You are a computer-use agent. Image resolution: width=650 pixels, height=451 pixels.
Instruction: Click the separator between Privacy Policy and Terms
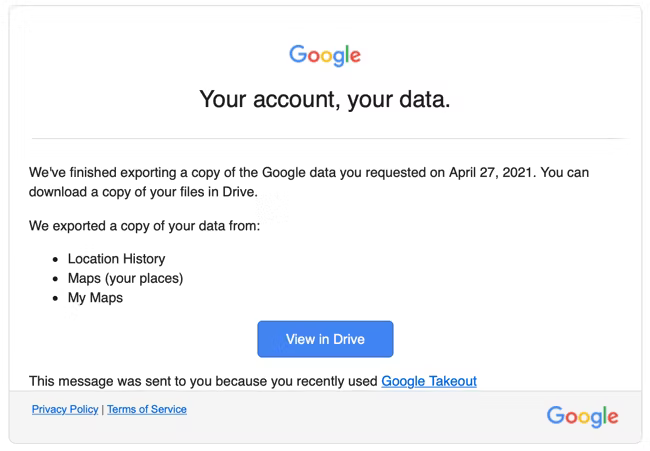(x=103, y=409)
